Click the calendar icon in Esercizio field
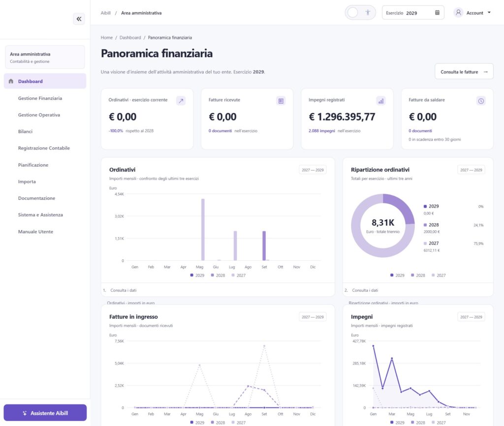This screenshot has width=504, height=426. click(437, 12)
